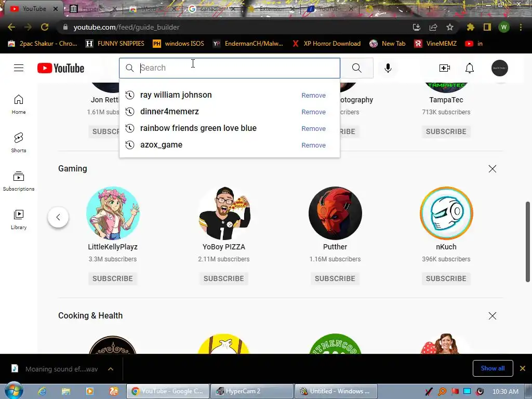Subscribe to Putther
Image resolution: width=532 pixels, height=399 pixels.
[x=335, y=278]
